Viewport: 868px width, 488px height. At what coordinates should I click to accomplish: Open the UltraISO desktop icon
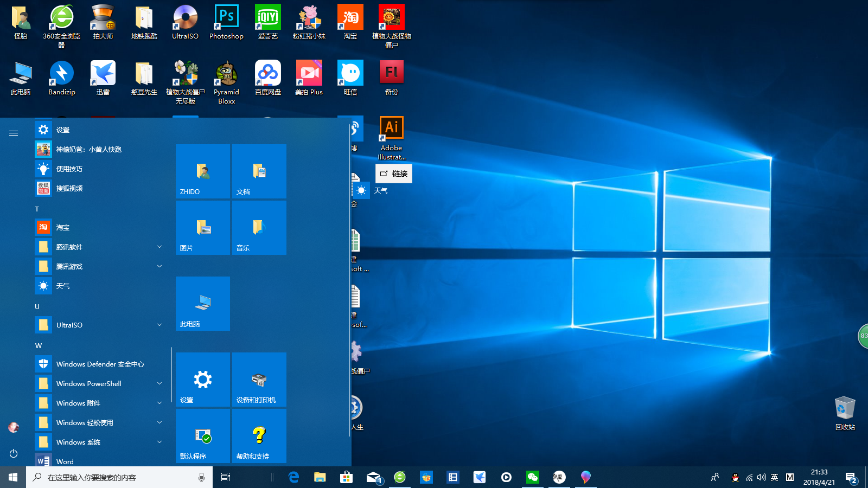(185, 23)
